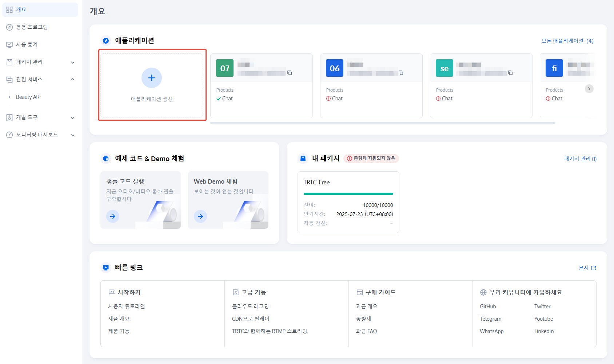Viewport: 614px width, 364px height.
Task: Click arrow icon on 샘플 코드 실행 card
Action: coord(113,216)
